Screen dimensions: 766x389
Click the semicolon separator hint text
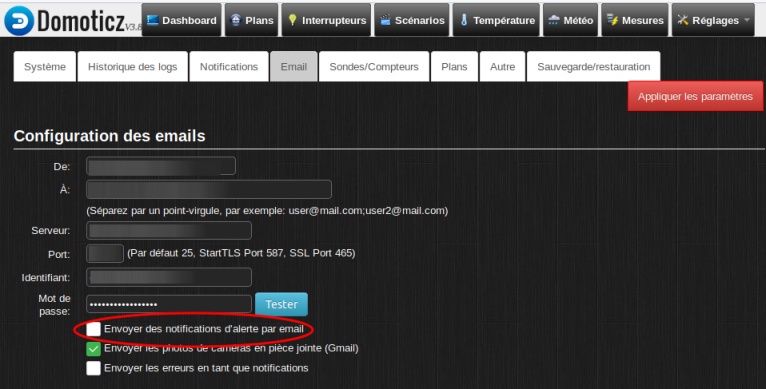pos(267,211)
